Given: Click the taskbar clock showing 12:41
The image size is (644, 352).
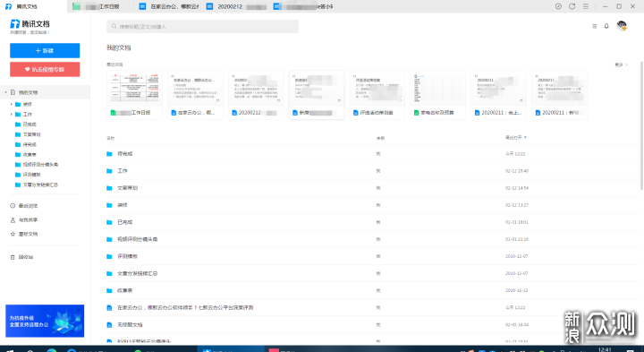Looking at the screenshot, I should (605, 349).
